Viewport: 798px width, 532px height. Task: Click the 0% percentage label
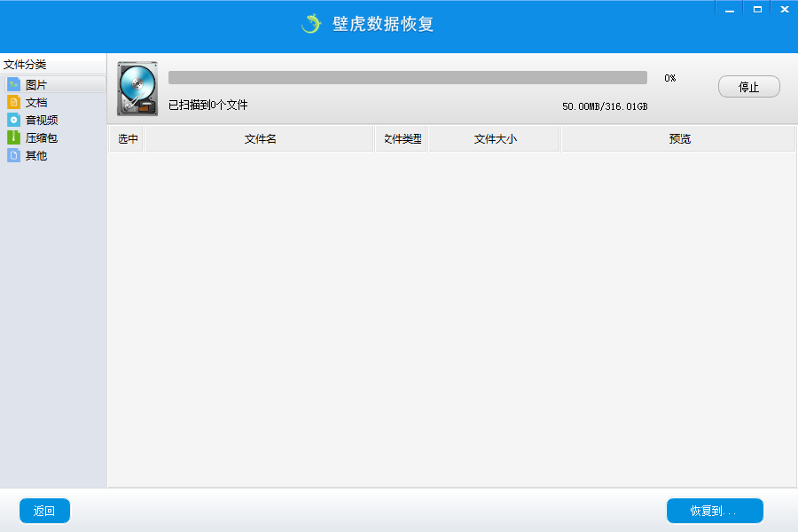[x=669, y=78]
